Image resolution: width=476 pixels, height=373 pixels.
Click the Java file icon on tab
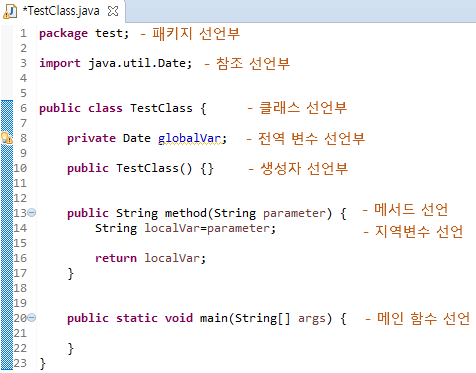10,11
